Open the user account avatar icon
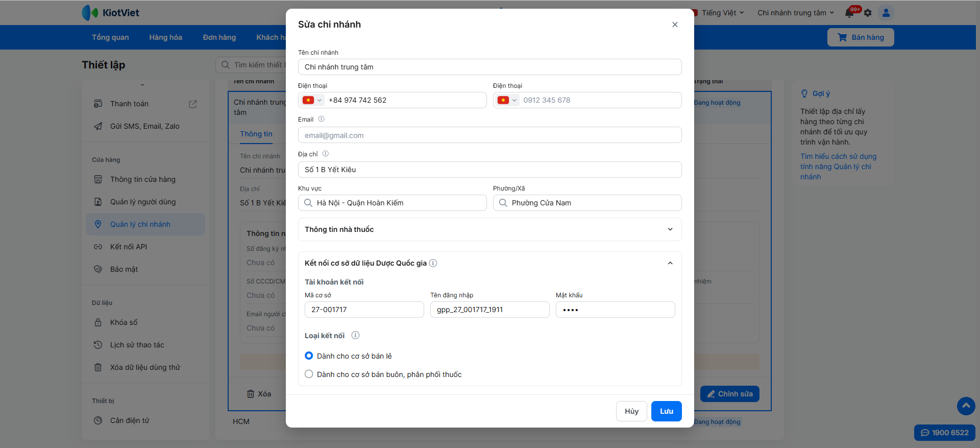This screenshot has width=980, height=448. [886, 13]
